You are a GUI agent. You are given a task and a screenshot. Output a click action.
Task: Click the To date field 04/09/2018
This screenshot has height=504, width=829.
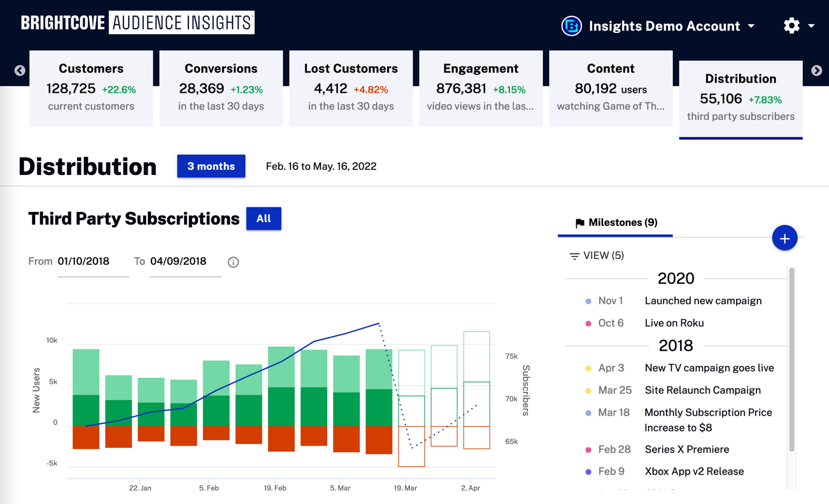click(x=185, y=262)
